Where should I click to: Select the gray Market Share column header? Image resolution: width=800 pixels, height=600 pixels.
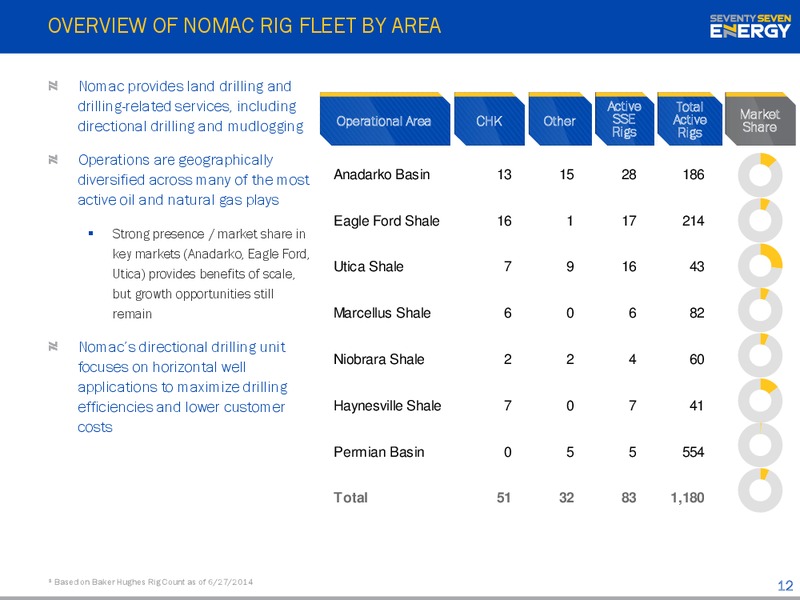coord(760,119)
